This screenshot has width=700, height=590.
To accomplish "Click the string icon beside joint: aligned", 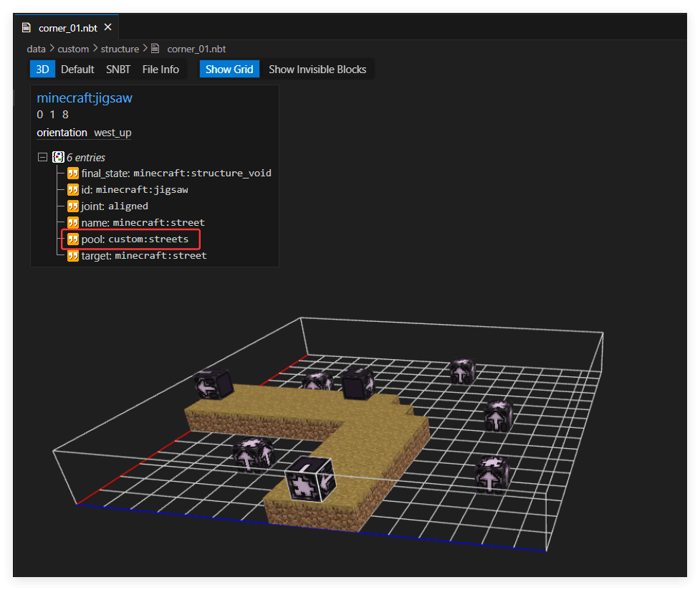I will click(73, 206).
